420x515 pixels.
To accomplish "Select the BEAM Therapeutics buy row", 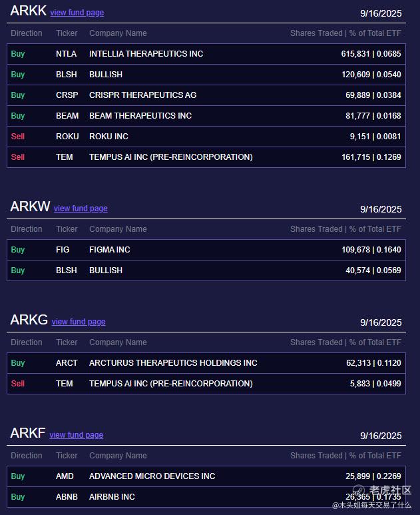I will coord(206,116).
